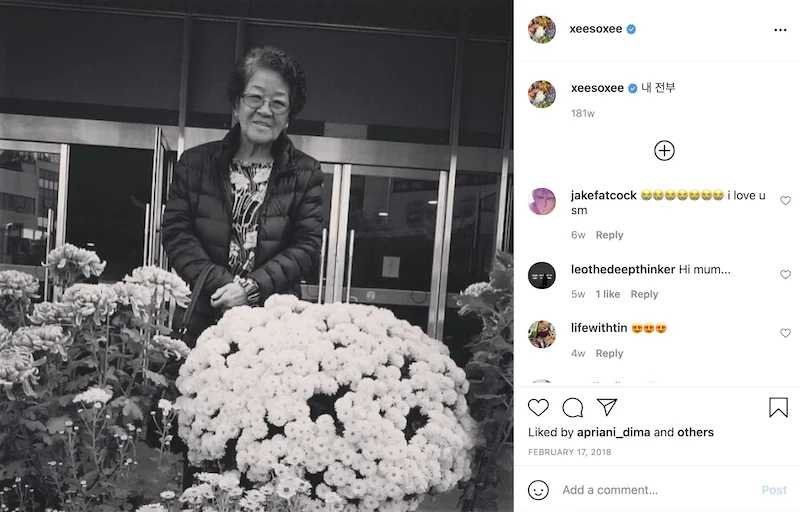The image size is (800, 512).
Task: Open the comment bubble icon
Action: pos(572,407)
